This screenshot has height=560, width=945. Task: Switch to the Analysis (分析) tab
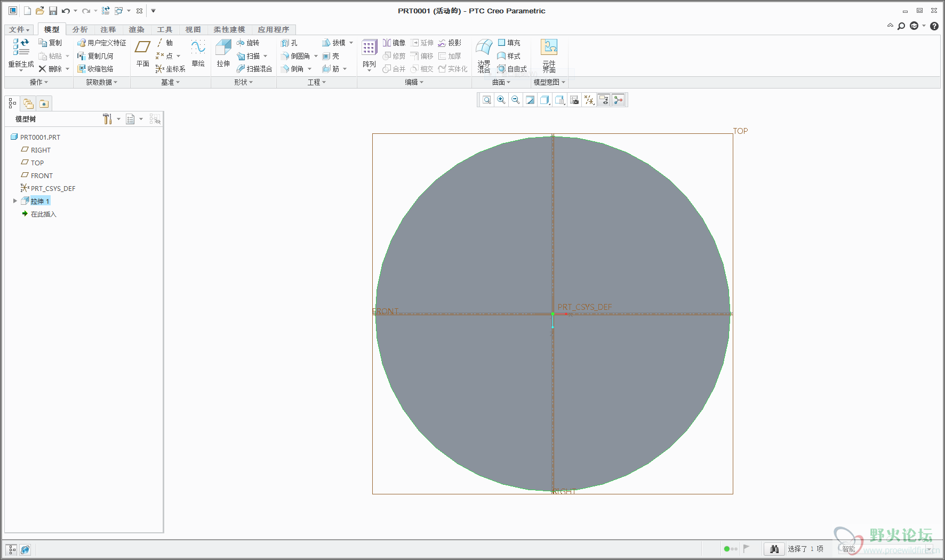tap(80, 29)
